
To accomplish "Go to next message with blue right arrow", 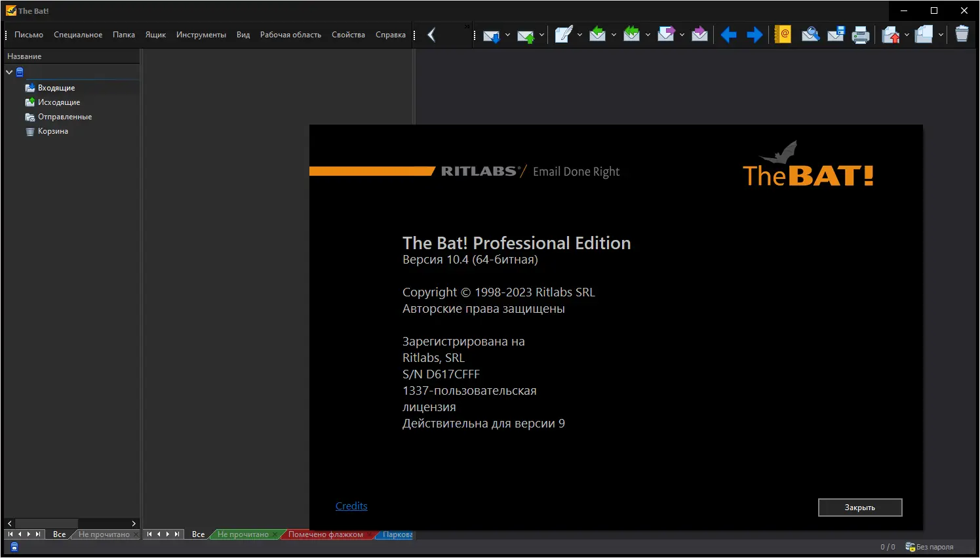I will coord(755,35).
